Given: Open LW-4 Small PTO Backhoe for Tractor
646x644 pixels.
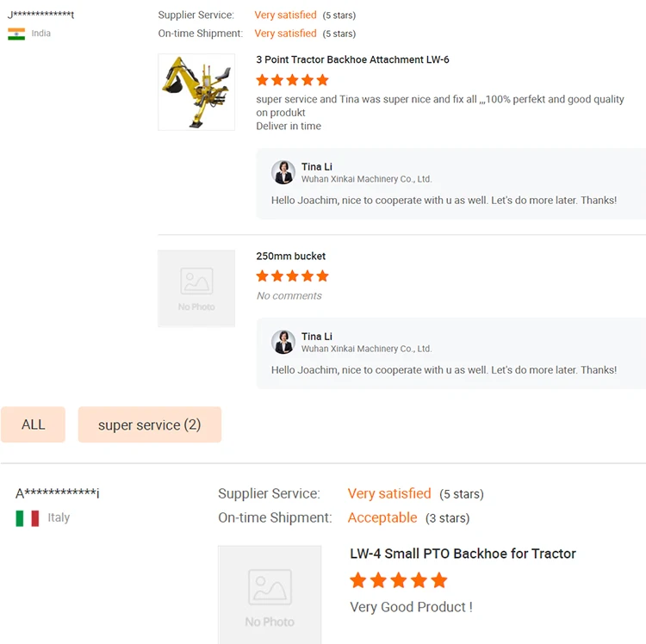Looking at the screenshot, I should pos(463,554).
